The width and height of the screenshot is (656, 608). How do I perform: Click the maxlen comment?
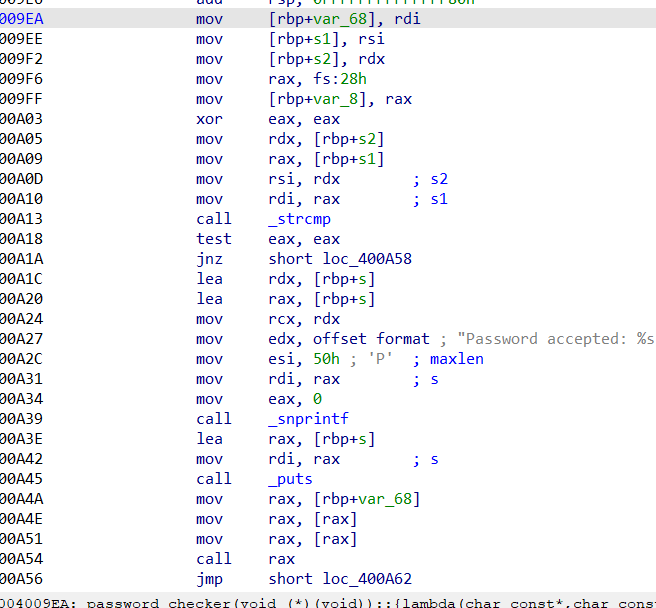pos(457,359)
